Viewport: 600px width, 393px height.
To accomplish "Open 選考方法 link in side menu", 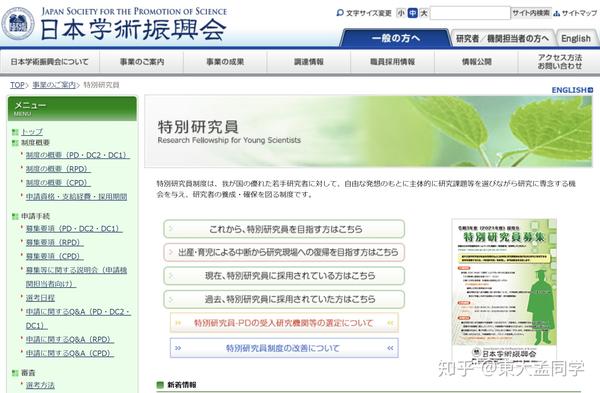I will 40,385.
